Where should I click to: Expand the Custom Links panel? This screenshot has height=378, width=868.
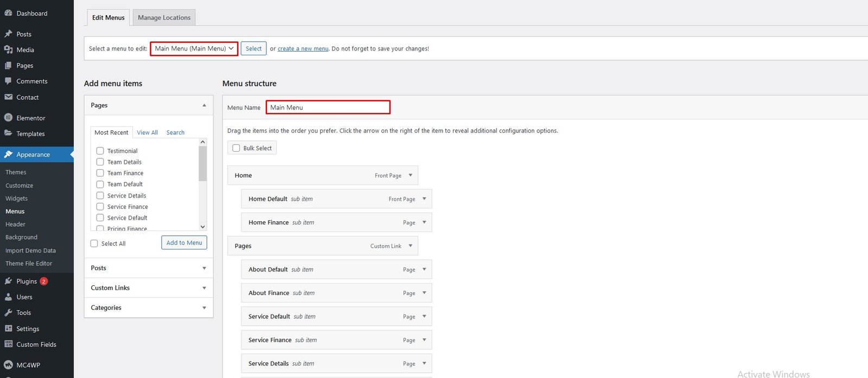204,288
